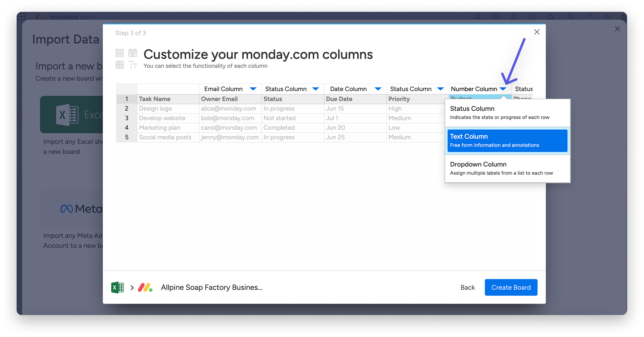Click the Due Date header cell
Screen dimensions: 644x337
[355, 99]
